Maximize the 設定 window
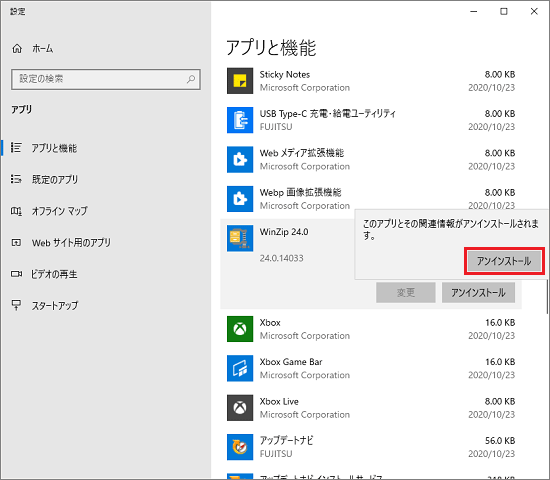This screenshot has width=550, height=480. click(x=504, y=12)
